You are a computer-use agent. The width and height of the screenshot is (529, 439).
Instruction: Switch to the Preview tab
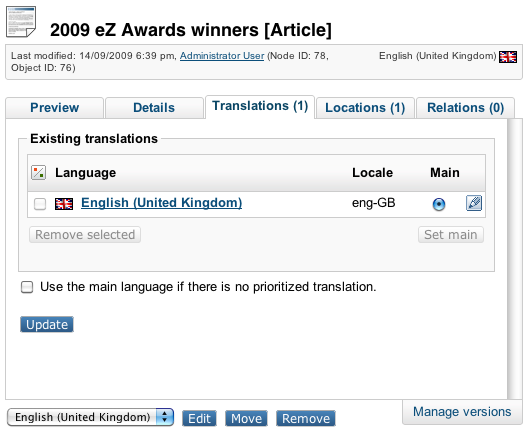point(54,108)
